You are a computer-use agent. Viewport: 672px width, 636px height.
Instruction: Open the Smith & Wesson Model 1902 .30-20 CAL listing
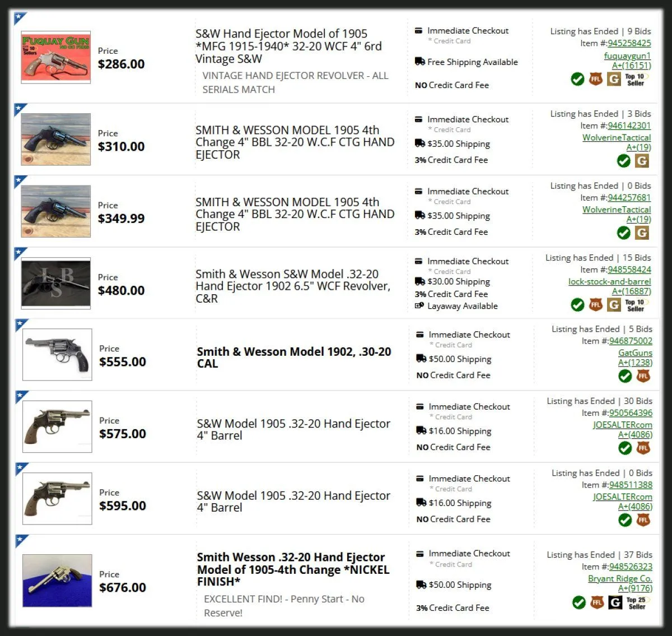click(294, 358)
